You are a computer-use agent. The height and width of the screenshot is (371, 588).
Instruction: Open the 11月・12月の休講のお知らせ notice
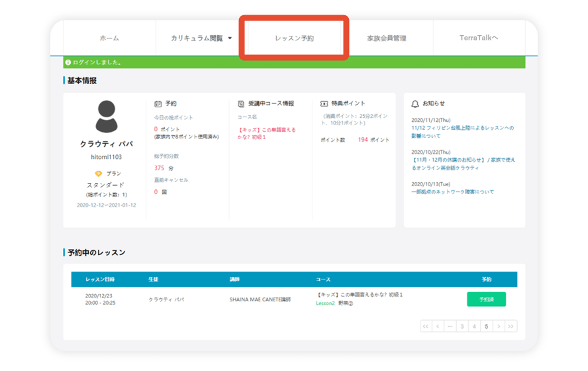[x=463, y=164]
